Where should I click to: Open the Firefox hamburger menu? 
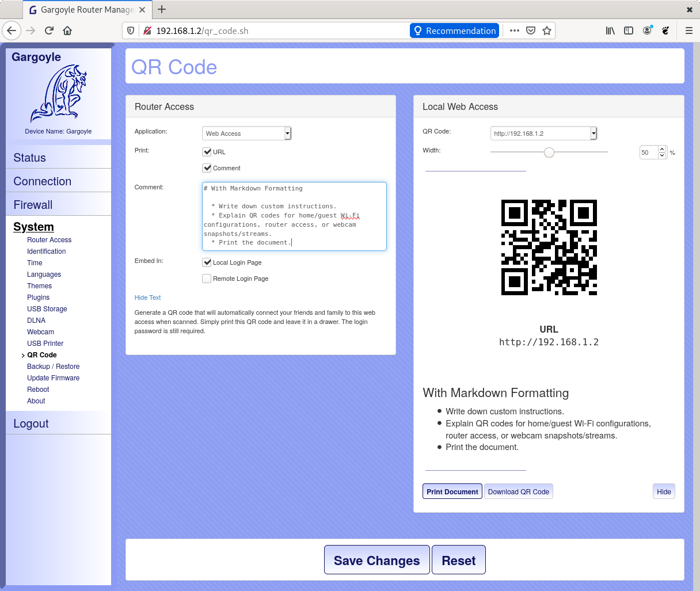[x=688, y=30]
